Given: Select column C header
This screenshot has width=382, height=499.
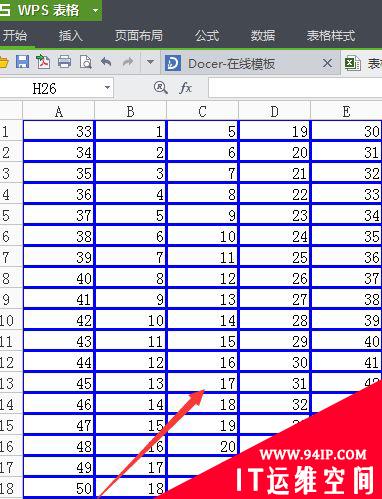Looking at the screenshot, I should point(203,111).
